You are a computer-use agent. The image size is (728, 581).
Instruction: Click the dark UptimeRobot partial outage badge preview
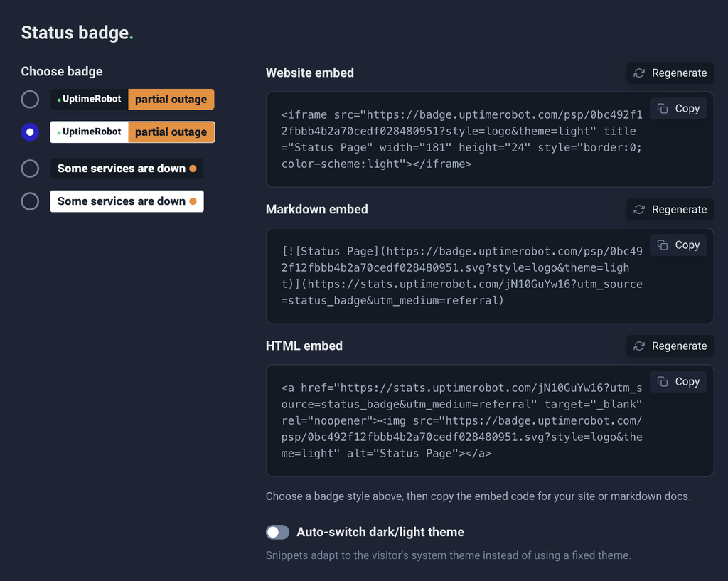pyautogui.click(x=132, y=100)
